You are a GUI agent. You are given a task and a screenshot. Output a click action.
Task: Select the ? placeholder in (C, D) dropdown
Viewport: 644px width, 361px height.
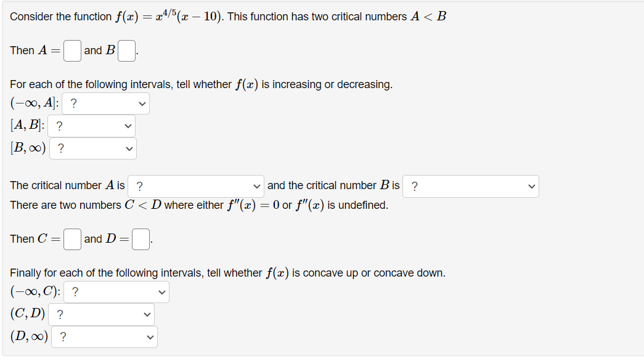(60, 314)
